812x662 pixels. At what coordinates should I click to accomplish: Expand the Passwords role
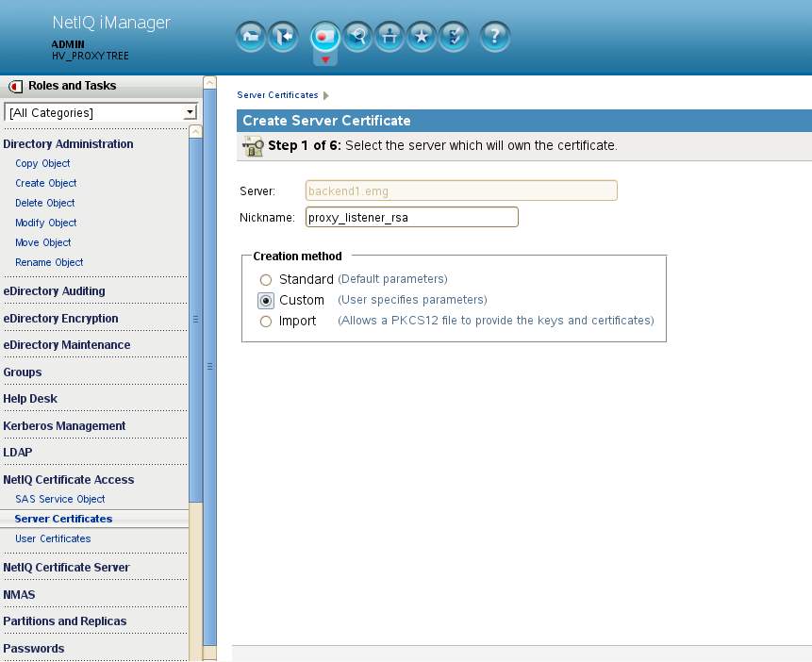(x=34, y=649)
